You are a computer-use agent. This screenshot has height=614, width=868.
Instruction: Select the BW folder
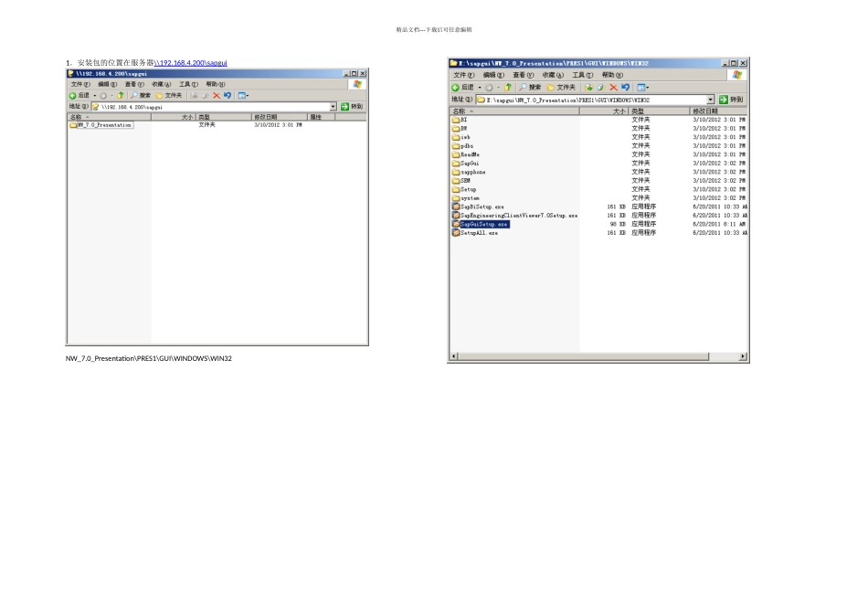pyautogui.click(x=460, y=129)
